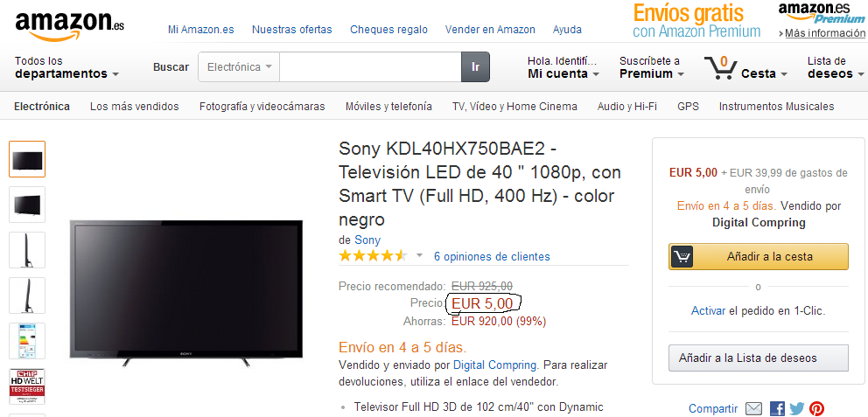Expand the Mi cuenta dropdown

(x=563, y=67)
